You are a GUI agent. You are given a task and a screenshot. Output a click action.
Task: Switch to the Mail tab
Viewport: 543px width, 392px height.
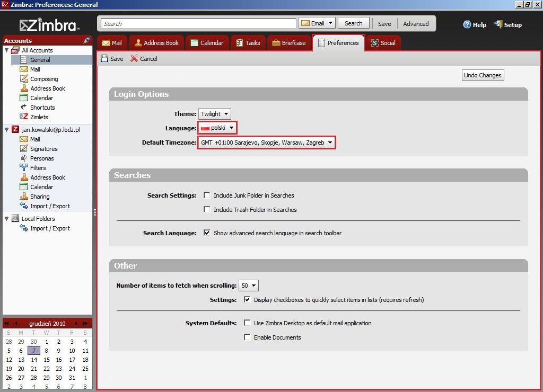click(112, 43)
